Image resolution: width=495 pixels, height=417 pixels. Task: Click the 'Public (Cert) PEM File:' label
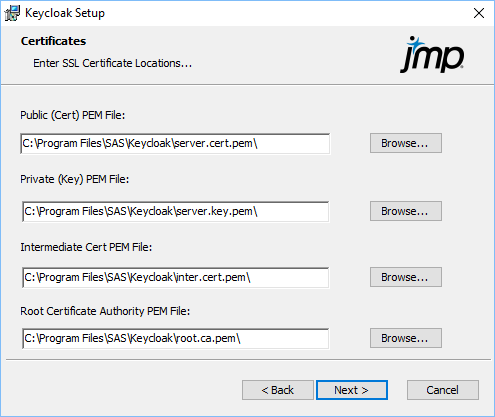pyautogui.click(x=73, y=115)
